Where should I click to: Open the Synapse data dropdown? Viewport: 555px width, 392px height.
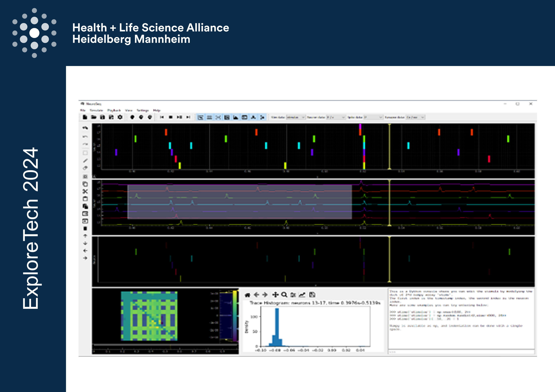click(415, 117)
